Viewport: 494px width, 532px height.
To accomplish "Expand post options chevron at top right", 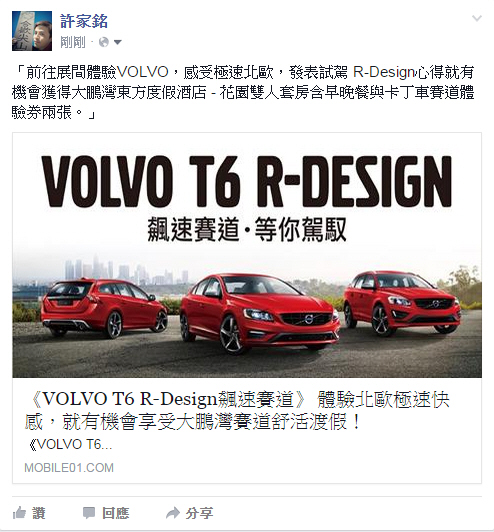I will coord(477,18).
